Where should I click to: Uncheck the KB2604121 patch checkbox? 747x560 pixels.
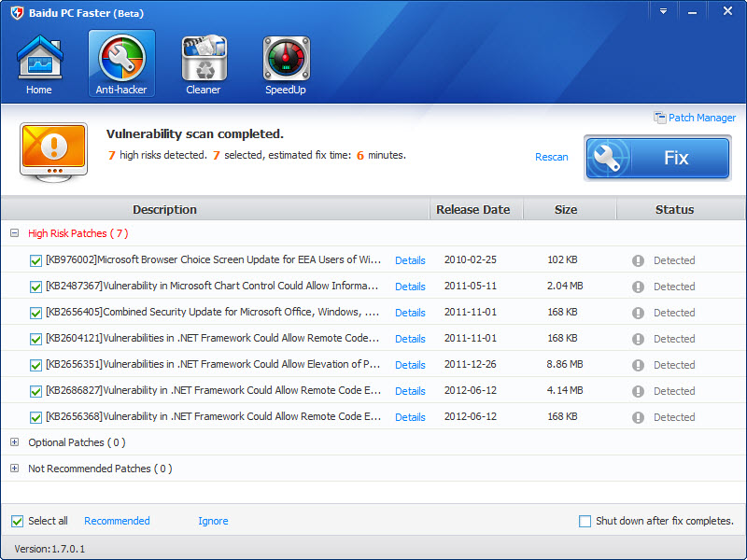(x=35, y=339)
